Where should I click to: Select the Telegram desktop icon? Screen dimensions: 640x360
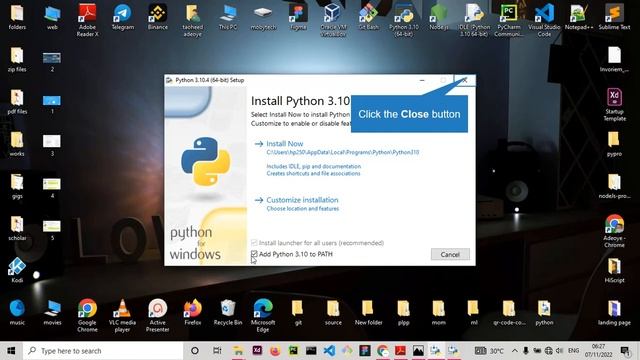click(122, 17)
